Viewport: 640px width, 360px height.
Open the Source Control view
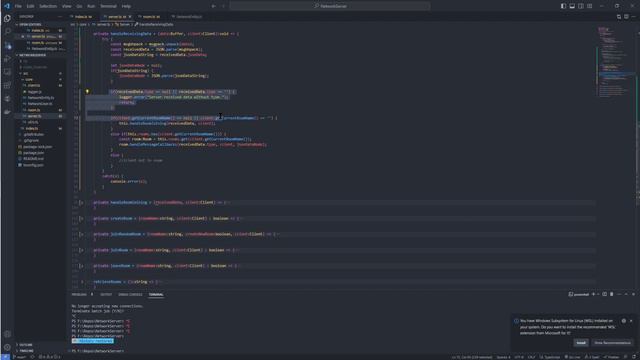click(7, 45)
